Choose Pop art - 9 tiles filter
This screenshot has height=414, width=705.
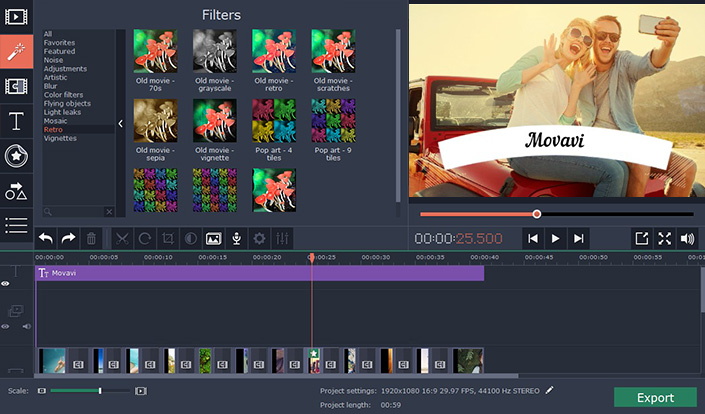(x=333, y=120)
